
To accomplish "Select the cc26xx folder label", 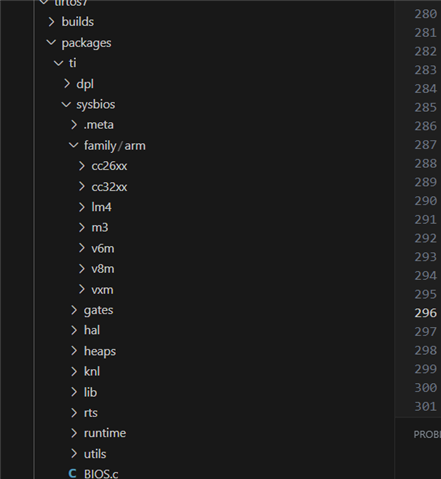I will [109, 166].
